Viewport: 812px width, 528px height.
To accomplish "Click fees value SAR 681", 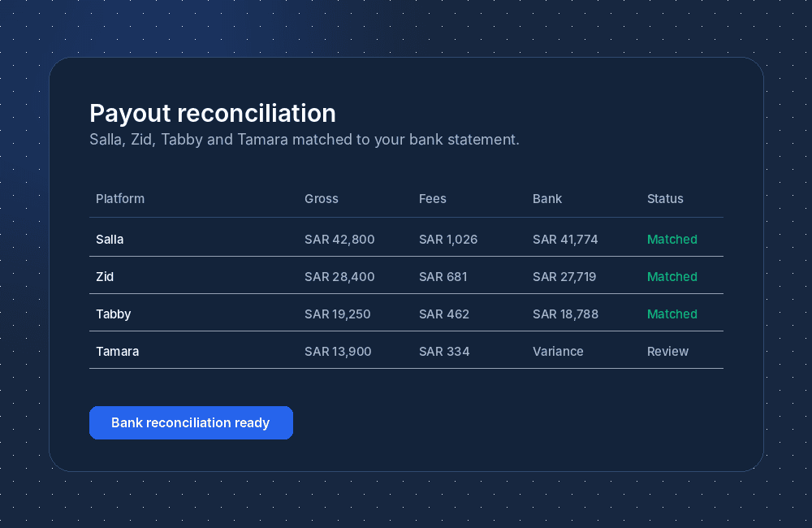I will (x=443, y=277).
